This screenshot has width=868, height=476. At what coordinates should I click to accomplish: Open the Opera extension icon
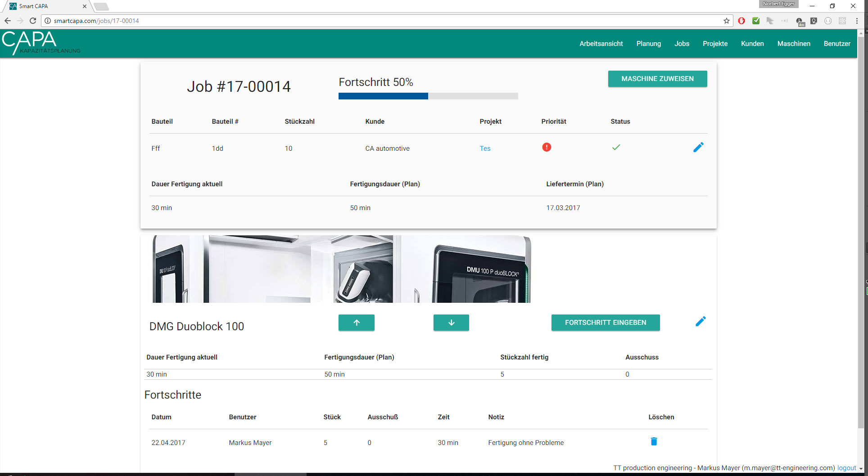(x=741, y=21)
